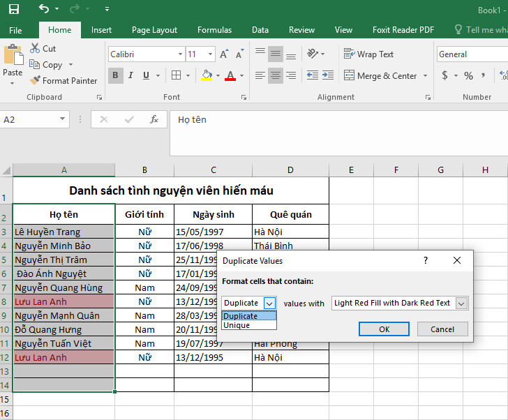The width and height of the screenshot is (508, 420).
Task: Open the Light Red Fill format dropdown
Action: click(461, 303)
